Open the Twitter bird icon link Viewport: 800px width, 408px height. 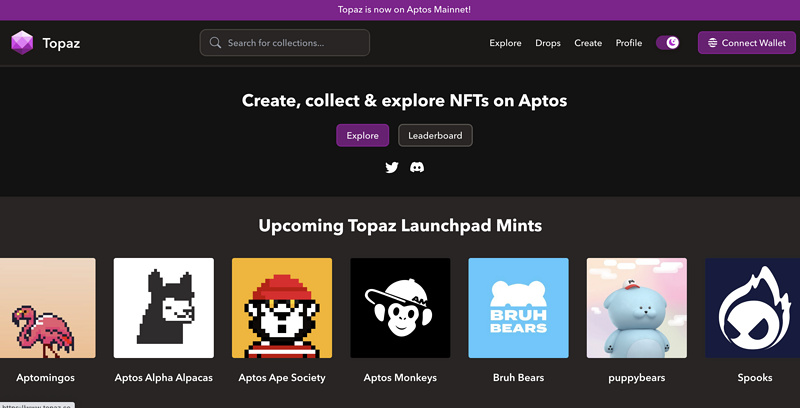point(392,167)
